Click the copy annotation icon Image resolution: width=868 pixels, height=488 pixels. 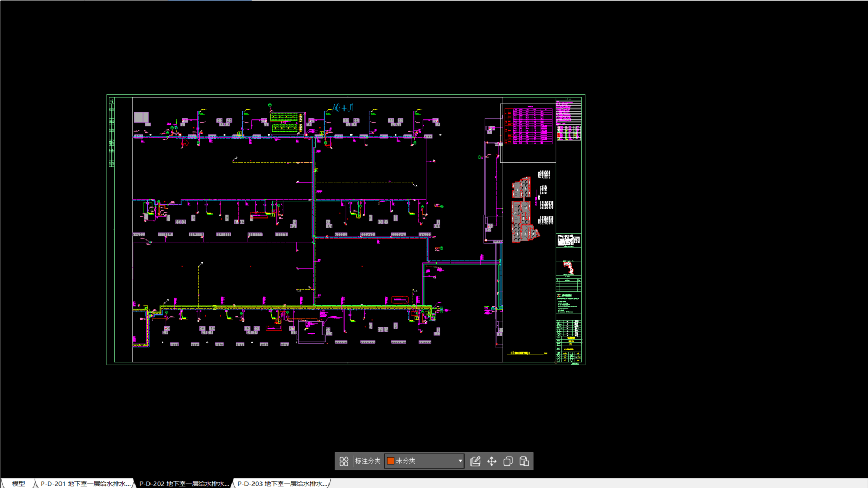coord(508,461)
